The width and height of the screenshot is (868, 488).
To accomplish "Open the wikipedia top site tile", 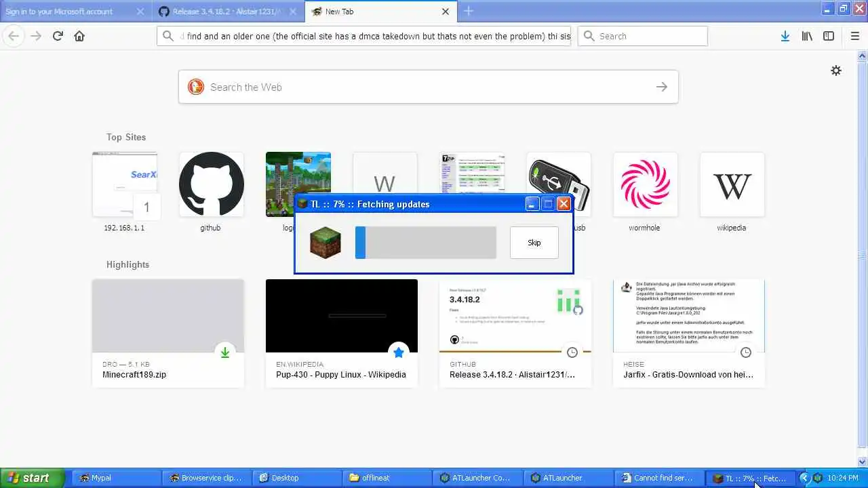I will click(x=732, y=184).
